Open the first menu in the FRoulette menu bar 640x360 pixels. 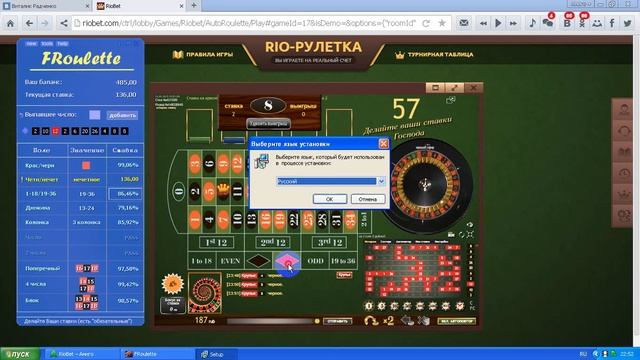coord(31,43)
